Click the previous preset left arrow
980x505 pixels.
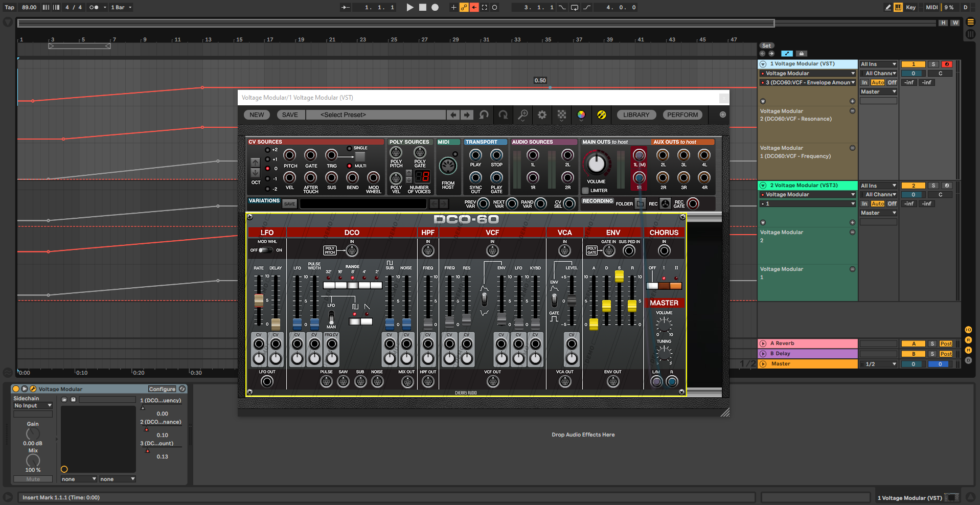pos(453,115)
